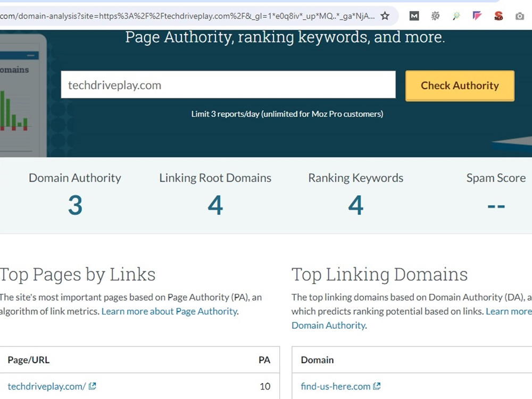Bookmark this page with the star icon
Screen dimensions: 532x399
pyautogui.click(x=385, y=15)
